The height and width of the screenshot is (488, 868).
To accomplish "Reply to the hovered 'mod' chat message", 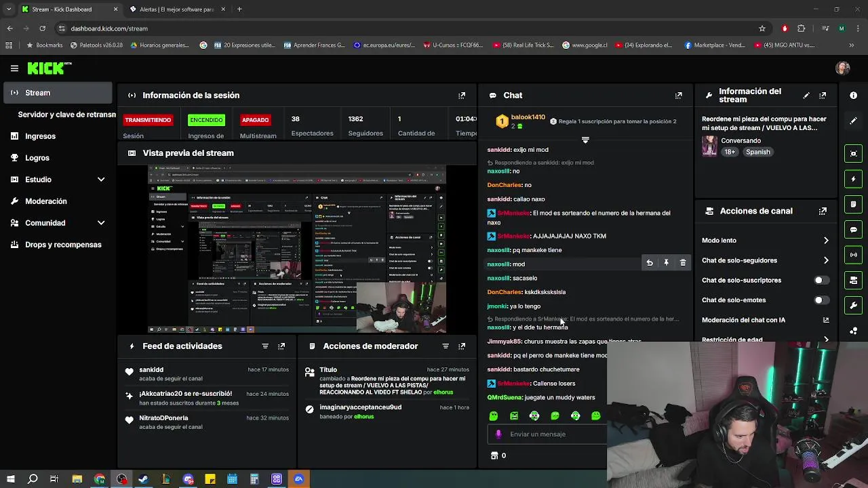I will pos(650,263).
